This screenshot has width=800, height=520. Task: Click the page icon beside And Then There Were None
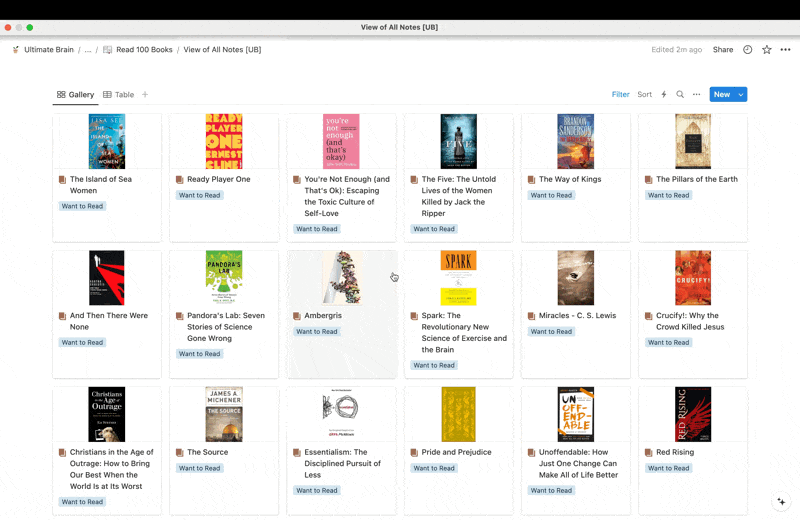pyautogui.click(x=62, y=316)
